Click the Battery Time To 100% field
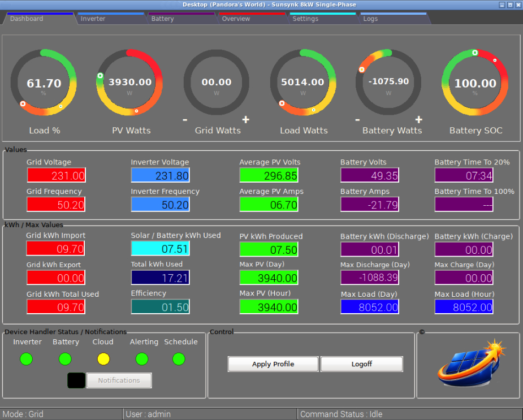Viewport: 523px width, 420px height. 464,205
